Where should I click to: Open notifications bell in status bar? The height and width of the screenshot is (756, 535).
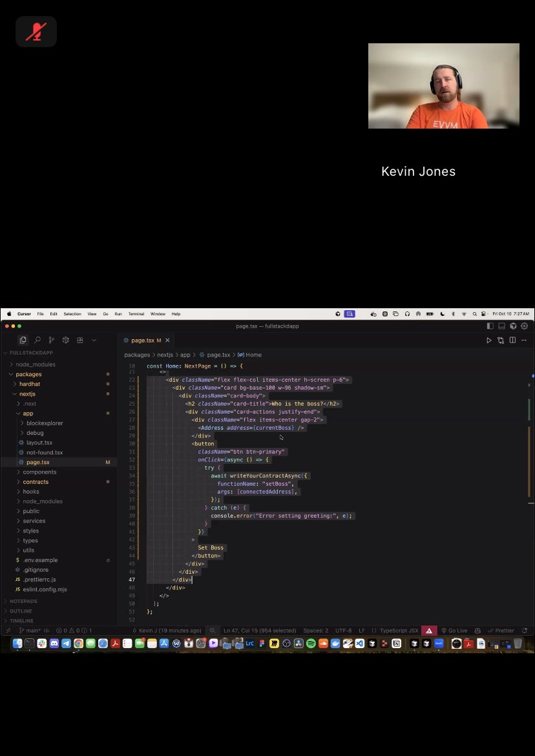525,631
